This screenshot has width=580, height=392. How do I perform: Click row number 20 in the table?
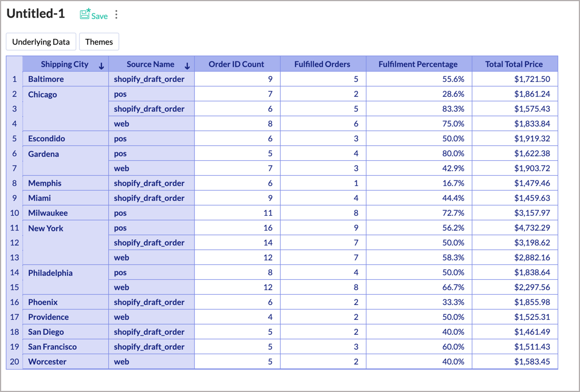(14, 362)
